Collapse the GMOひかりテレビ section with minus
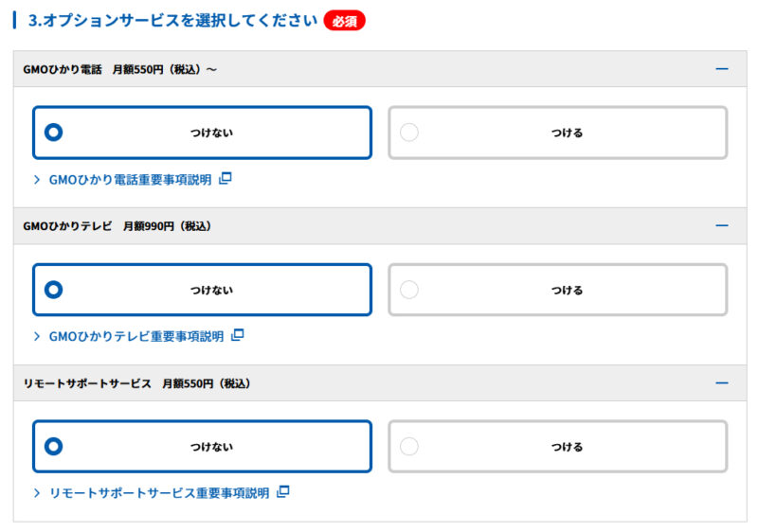 (x=722, y=226)
